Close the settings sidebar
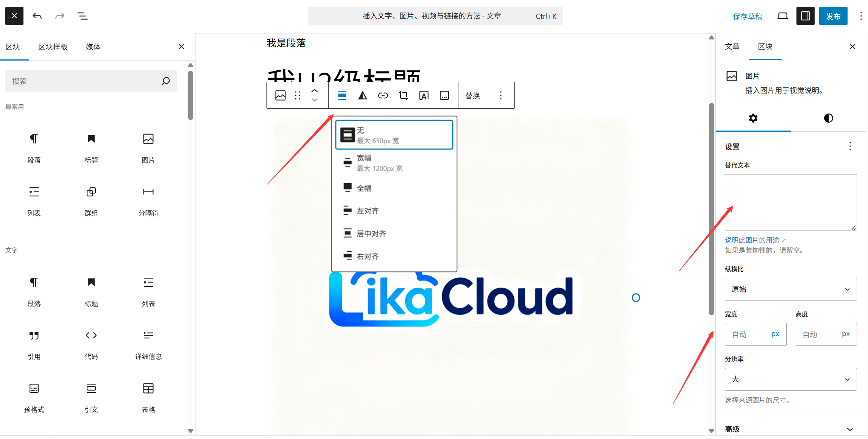This screenshot has width=868, height=439. point(852,47)
